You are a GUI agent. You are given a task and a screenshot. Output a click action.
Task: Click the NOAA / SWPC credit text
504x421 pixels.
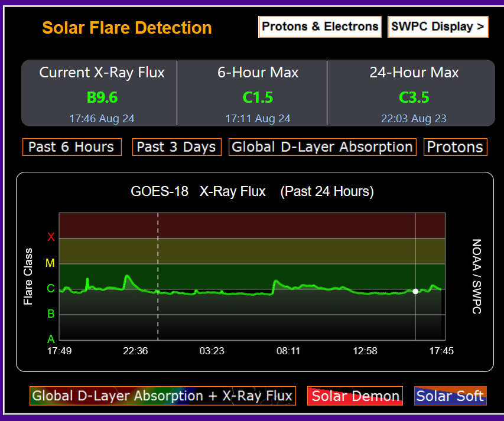[x=476, y=276]
